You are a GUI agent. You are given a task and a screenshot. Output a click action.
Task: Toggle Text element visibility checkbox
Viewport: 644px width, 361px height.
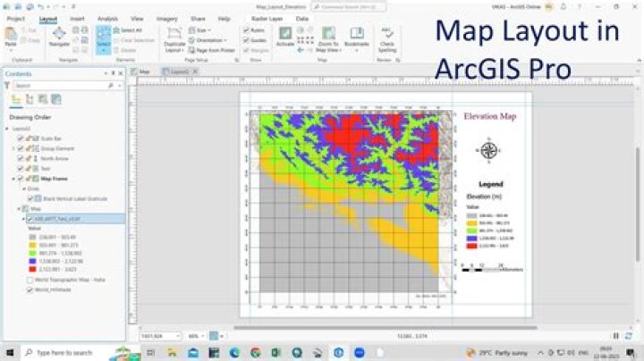[x=20, y=169]
